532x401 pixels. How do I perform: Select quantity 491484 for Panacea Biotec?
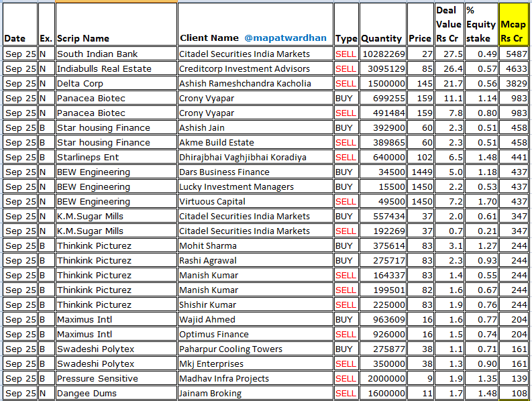(382, 113)
